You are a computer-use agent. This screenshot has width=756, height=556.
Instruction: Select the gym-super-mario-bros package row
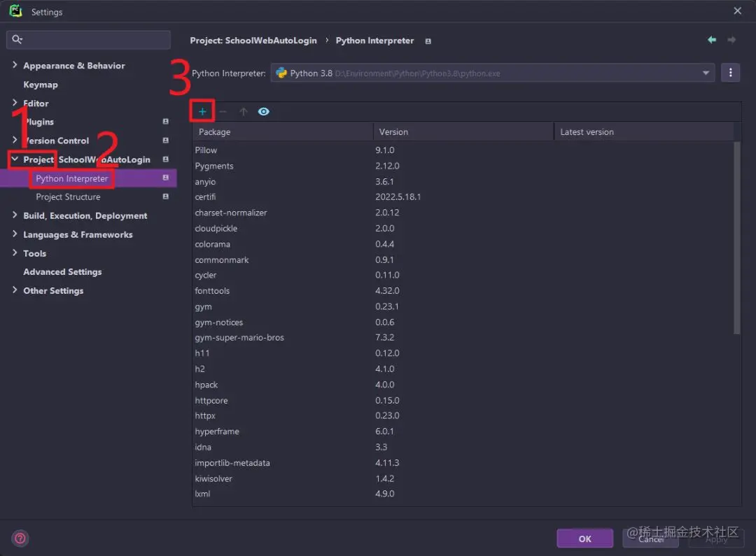click(x=463, y=338)
